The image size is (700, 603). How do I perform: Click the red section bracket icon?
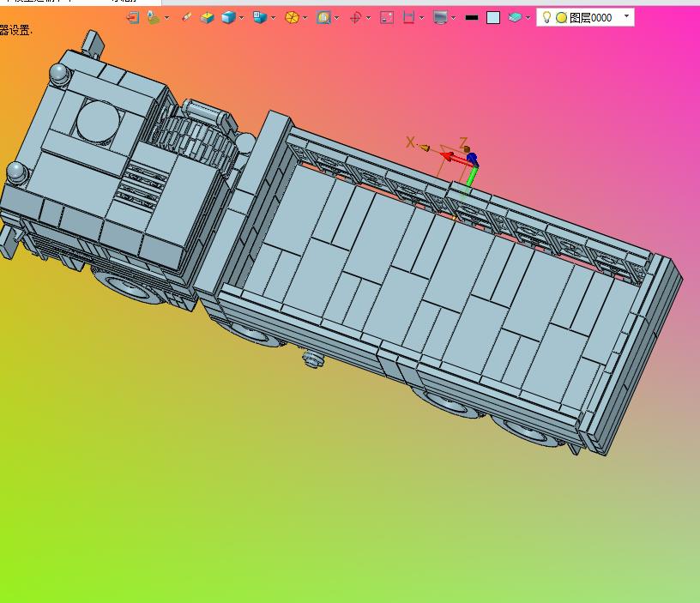[408, 17]
